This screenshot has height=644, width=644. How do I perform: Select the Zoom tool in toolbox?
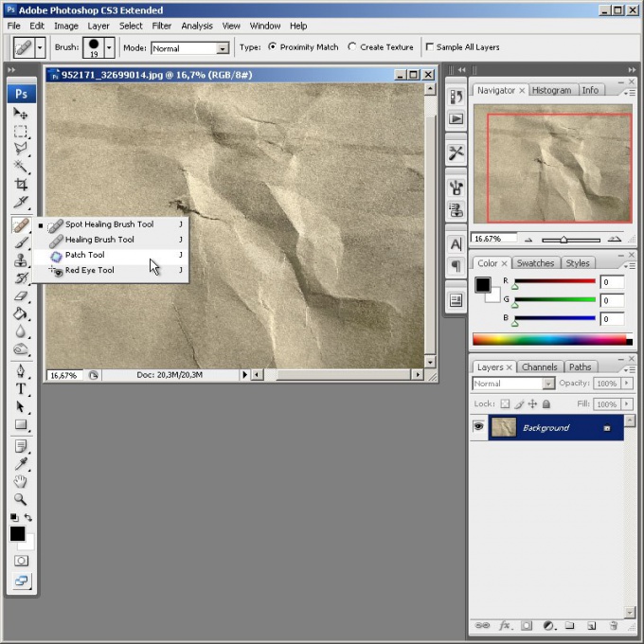21,499
